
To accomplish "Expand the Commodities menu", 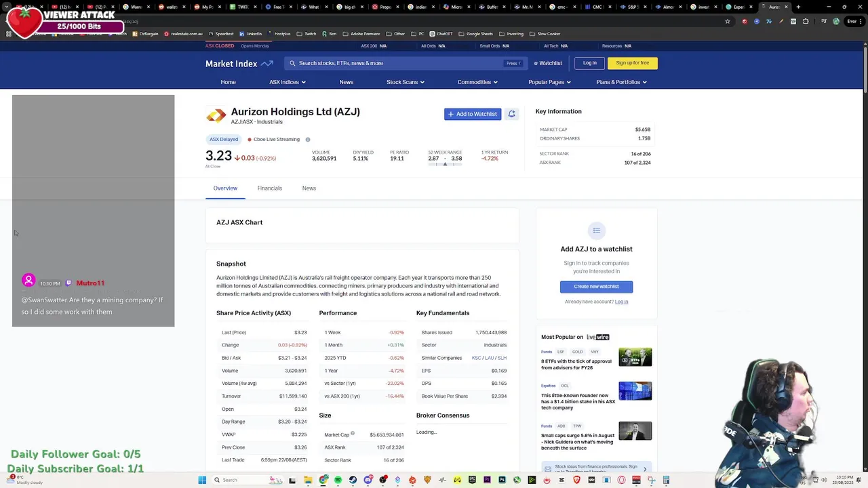I will tap(477, 82).
